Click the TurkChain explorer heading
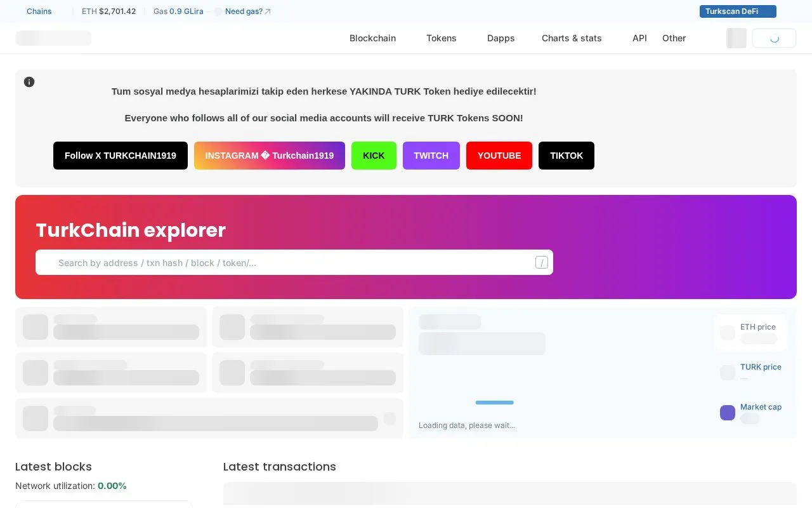812x508 pixels. tap(131, 230)
